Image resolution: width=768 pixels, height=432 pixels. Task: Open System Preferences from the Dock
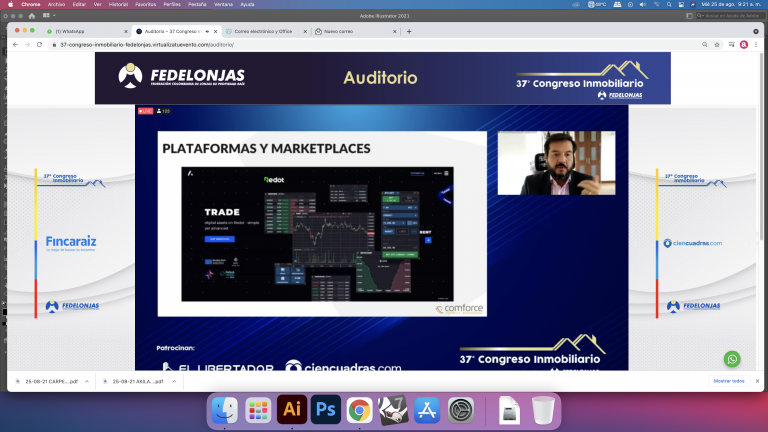coord(461,409)
